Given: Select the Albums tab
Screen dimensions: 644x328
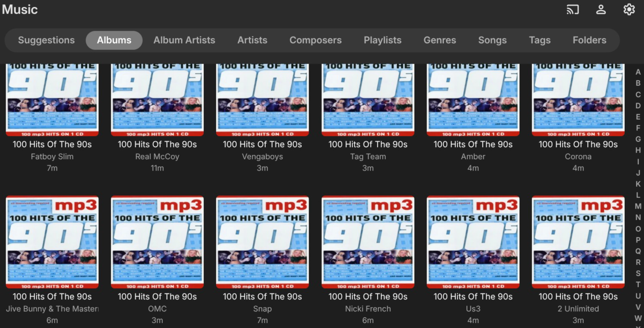Looking at the screenshot, I should pyautogui.click(x=114, y=40).
